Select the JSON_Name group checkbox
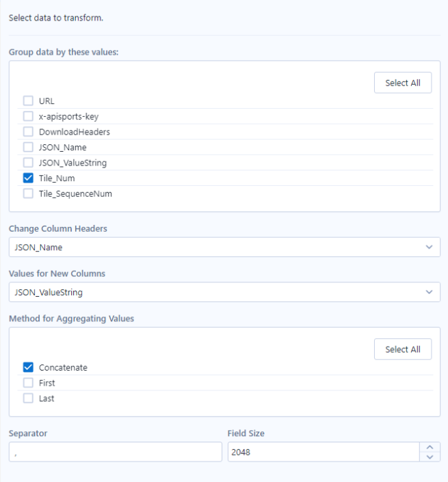The image size is (448, 482). 28,147
